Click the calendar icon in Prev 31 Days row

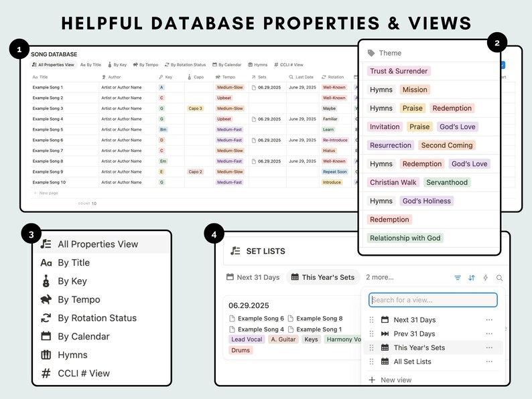(x=385, y=333)
